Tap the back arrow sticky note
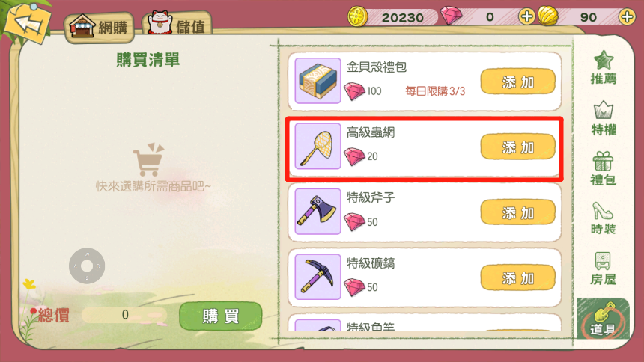644x362 pixels. pos(28,23)
